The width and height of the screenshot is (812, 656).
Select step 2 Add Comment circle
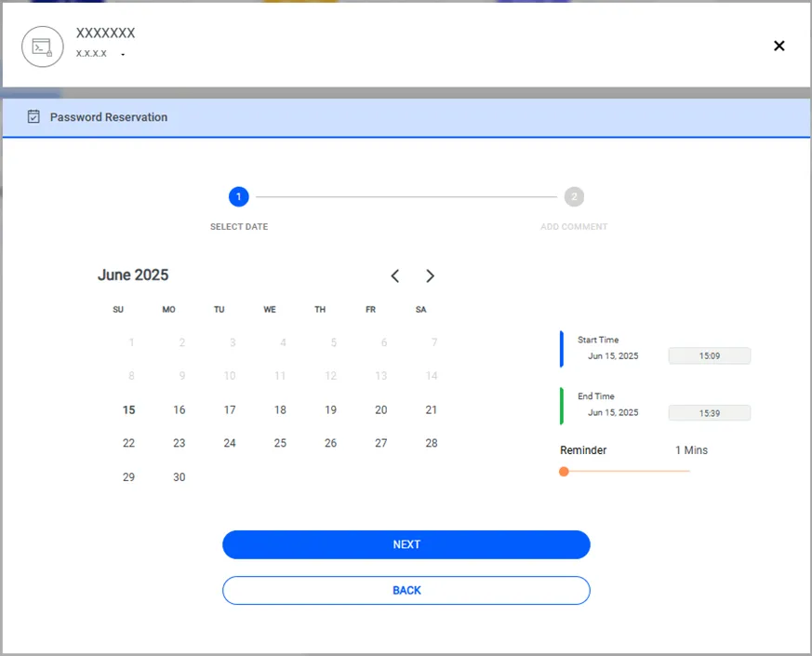574,197
